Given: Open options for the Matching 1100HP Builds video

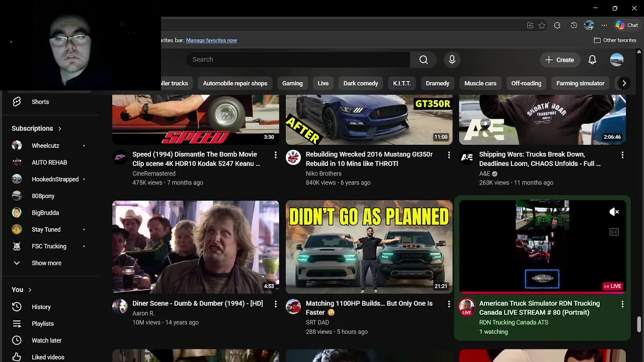Looking at the screenshot, I should point(449,304).
